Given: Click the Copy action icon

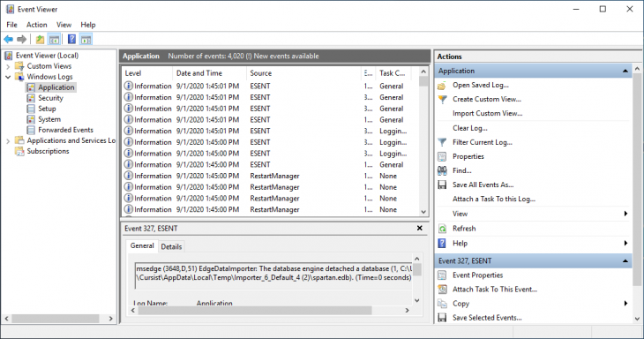Looking at the screenshot, I should 442,304.
